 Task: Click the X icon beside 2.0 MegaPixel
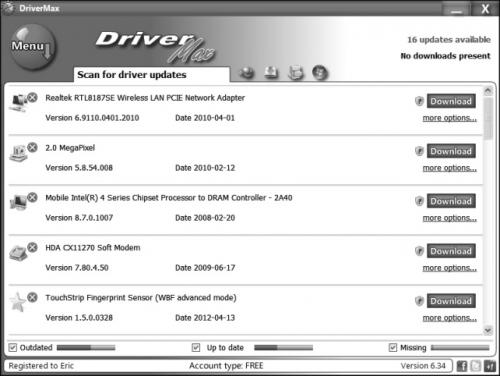(32, 147)
